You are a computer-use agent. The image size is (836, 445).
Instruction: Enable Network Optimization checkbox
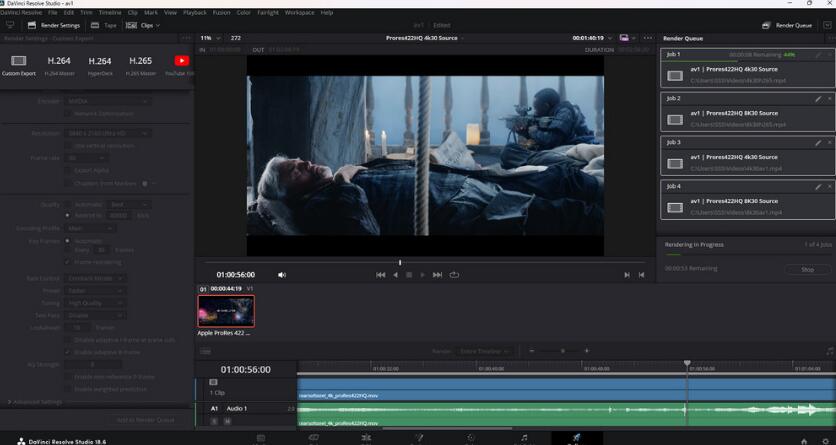(x=68, y=114)
